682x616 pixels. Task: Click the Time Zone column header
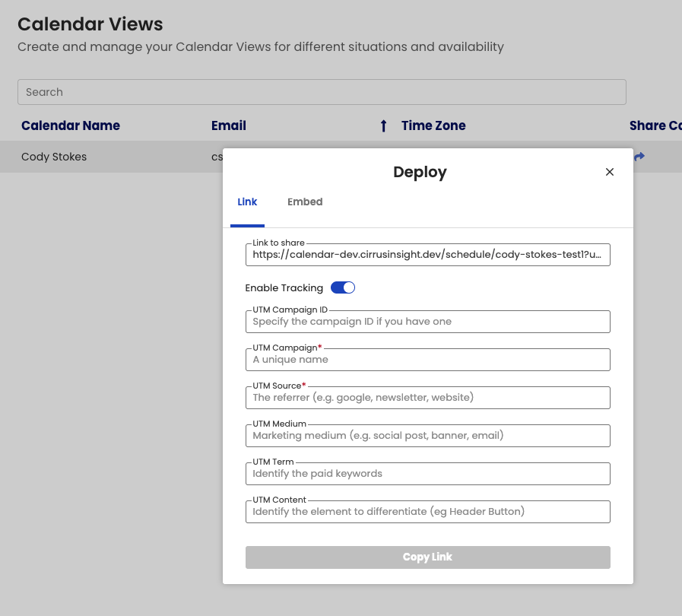(x=433, y=125)
